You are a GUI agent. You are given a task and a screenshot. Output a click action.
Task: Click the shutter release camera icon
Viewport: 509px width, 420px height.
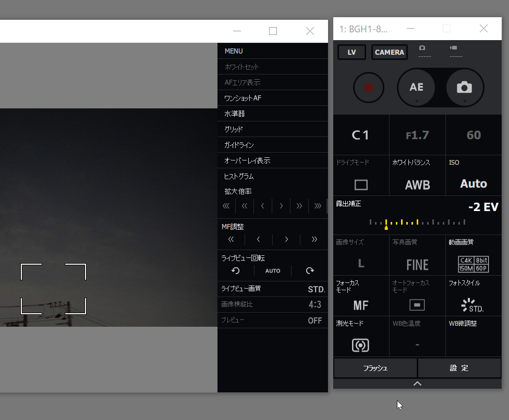click(x=464, y=88)
